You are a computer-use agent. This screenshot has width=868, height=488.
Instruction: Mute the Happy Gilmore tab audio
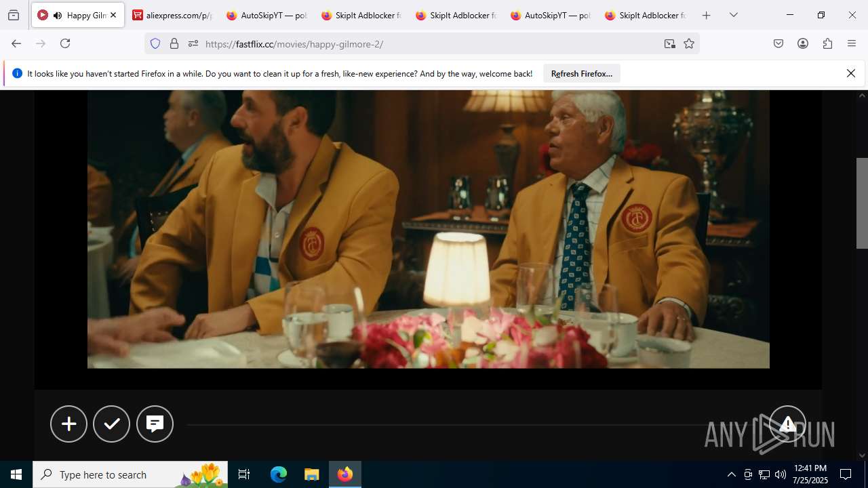[58, 15]
